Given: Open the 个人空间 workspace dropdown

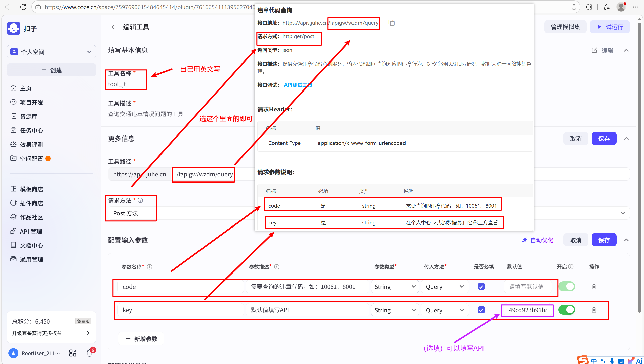Looking at the screenshot, I should coord(51,52).
